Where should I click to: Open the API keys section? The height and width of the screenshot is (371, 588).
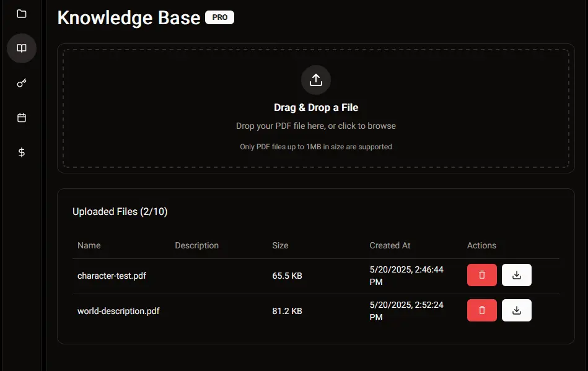coord(21,82)
